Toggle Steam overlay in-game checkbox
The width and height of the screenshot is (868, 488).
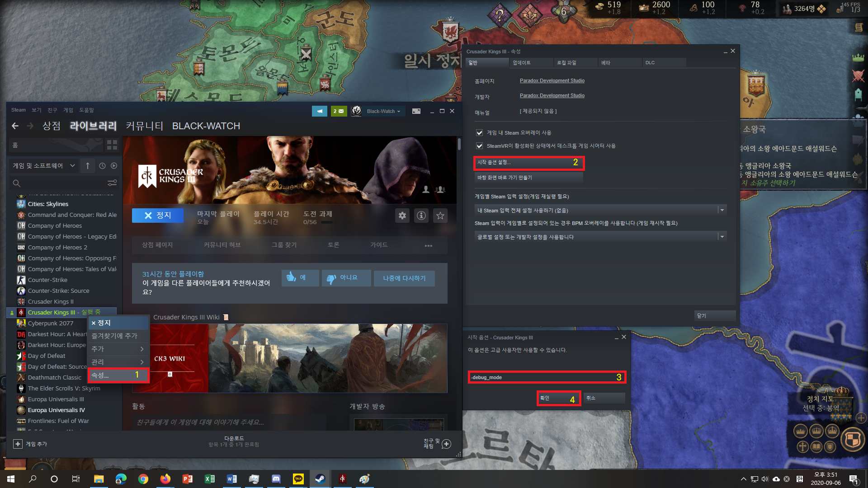click(480, 133)
